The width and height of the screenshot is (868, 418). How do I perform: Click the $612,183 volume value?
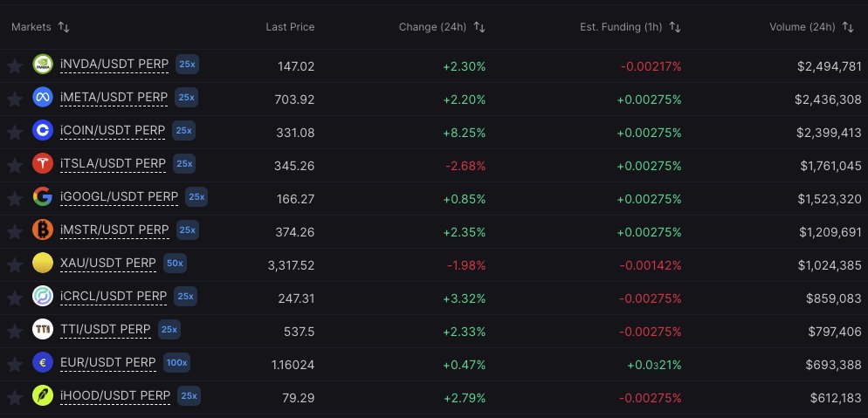click(836, 398)
